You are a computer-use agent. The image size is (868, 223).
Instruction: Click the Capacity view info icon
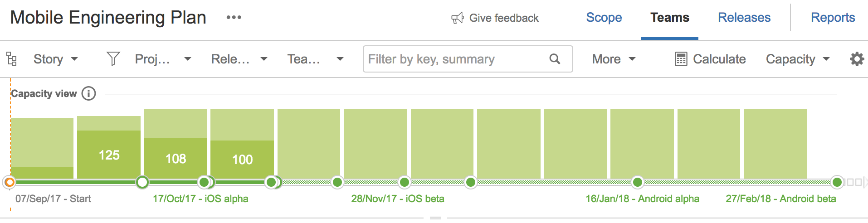pyautogui.click(x=89, y=93)
